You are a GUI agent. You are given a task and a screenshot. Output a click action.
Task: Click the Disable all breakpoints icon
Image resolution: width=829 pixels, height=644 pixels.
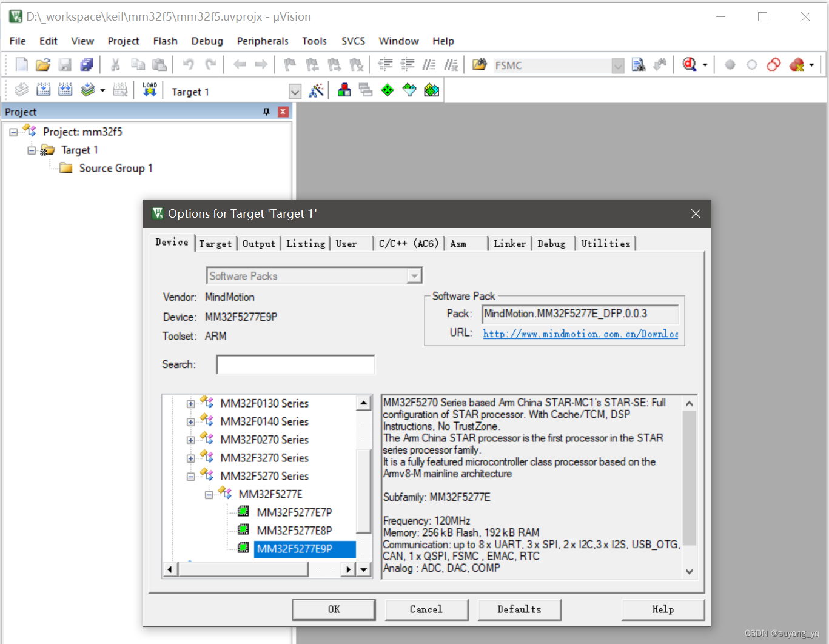tap(774, 64)
